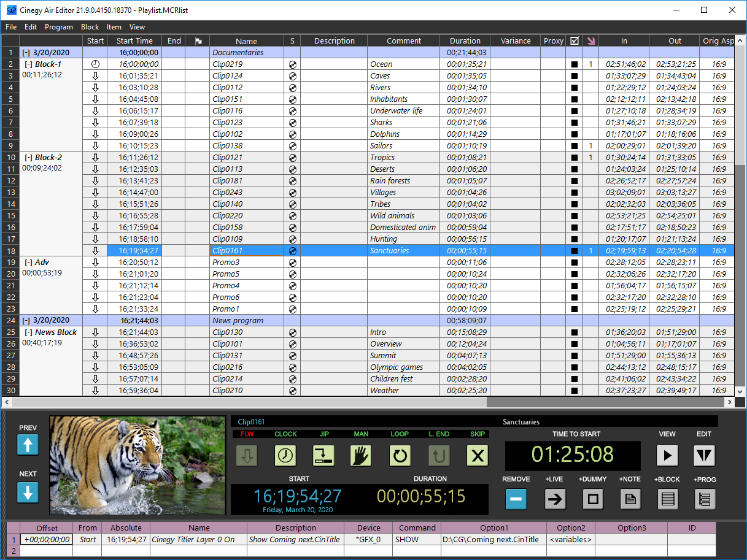Toggle the LOOP button
747x560 pixels.
400,455
